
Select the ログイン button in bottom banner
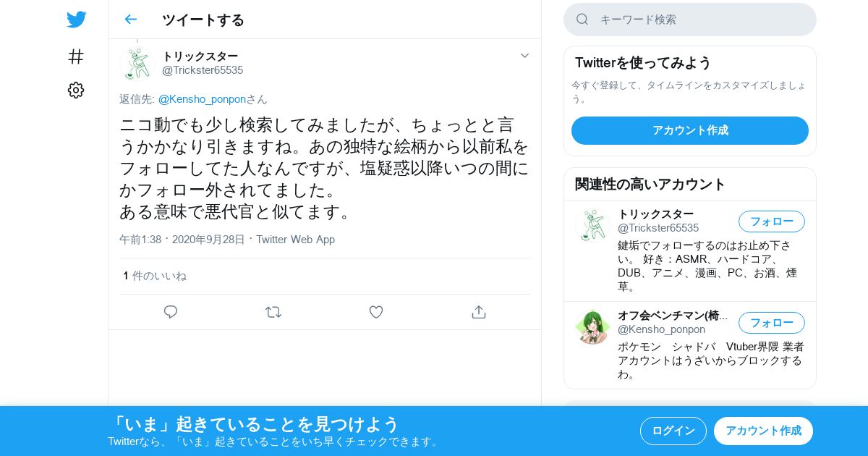[673, 431]
